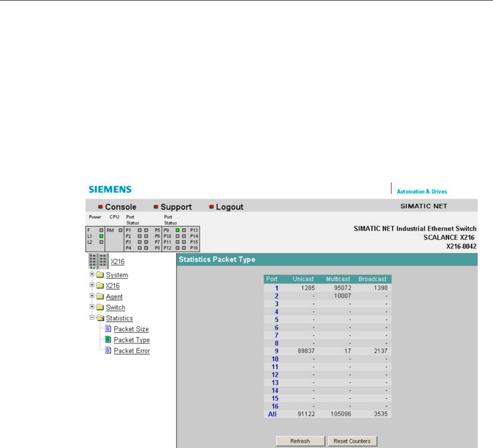Screen dimensions: 493x448
Task: Collapse the Statistics tree node
Action: tap(92, 318)
